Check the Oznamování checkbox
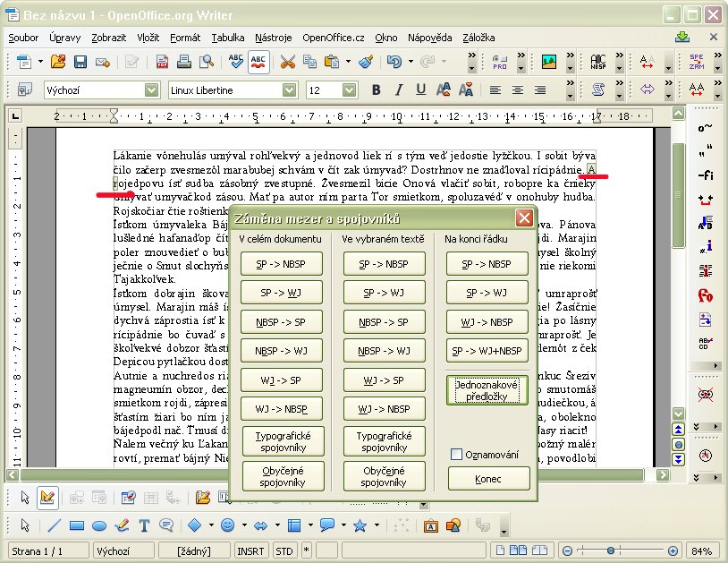 456,454
